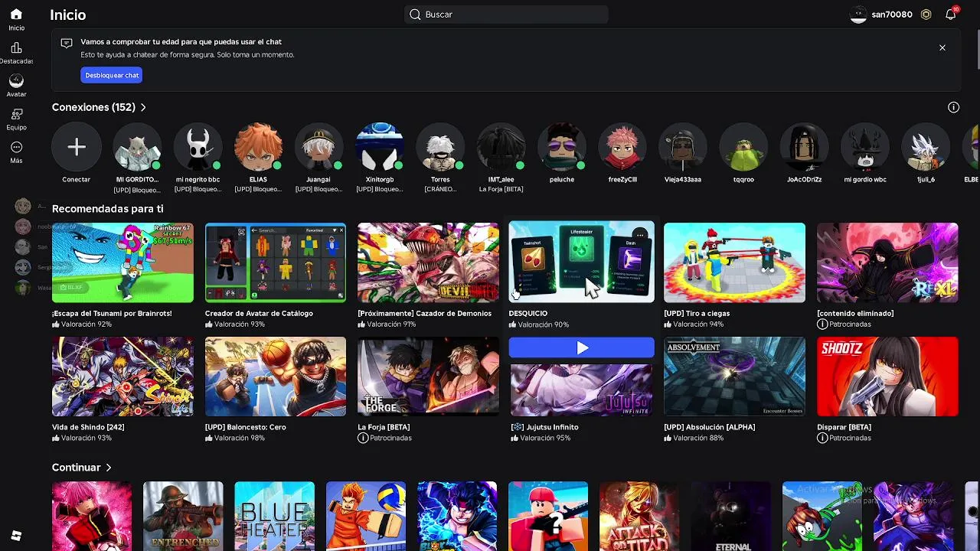The image size is (980, 551).
Task: Open Juangai friend avatar
Action: tap(318, 147)
